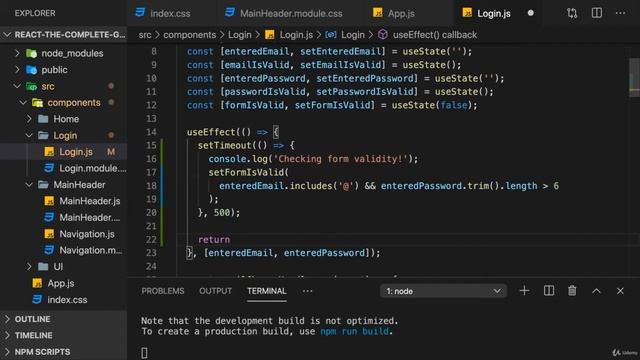Click index.css file icon in explorer
This screenshot has height=360, width=640.
pos(37,300)
